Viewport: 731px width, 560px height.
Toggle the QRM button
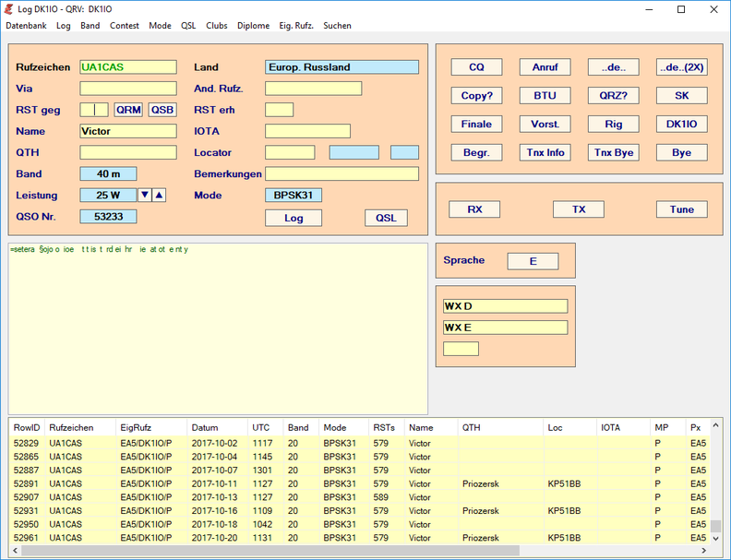point(128,110)
